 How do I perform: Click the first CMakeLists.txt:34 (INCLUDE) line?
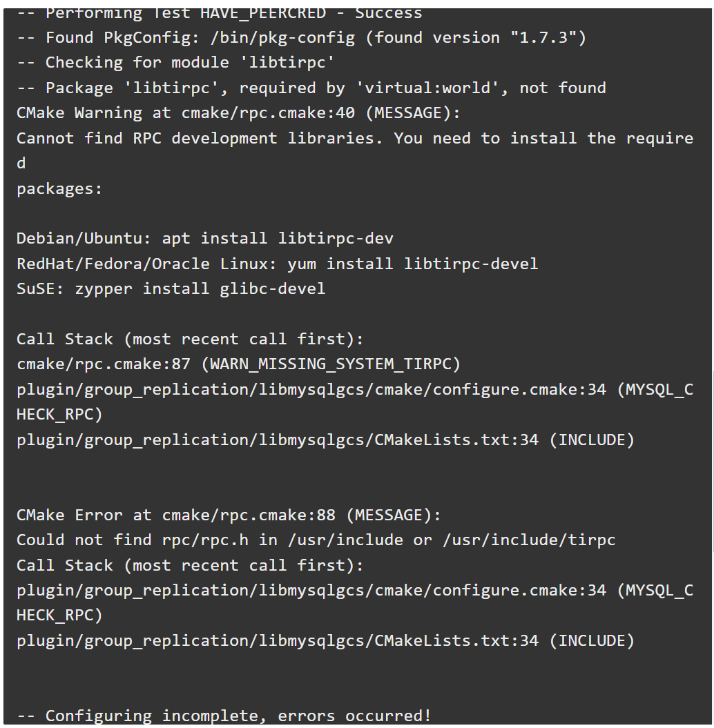326,440
